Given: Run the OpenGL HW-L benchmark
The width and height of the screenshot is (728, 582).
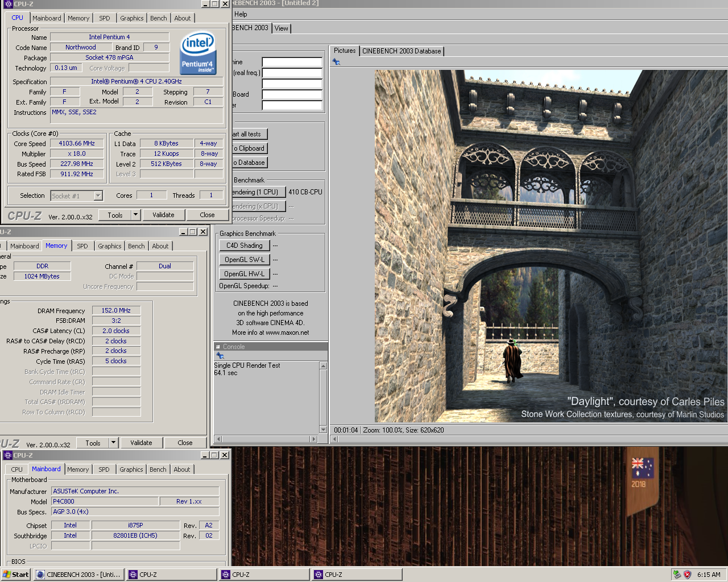Looking at the screenshot, I should pyautogui.click(x=245, y=274).
